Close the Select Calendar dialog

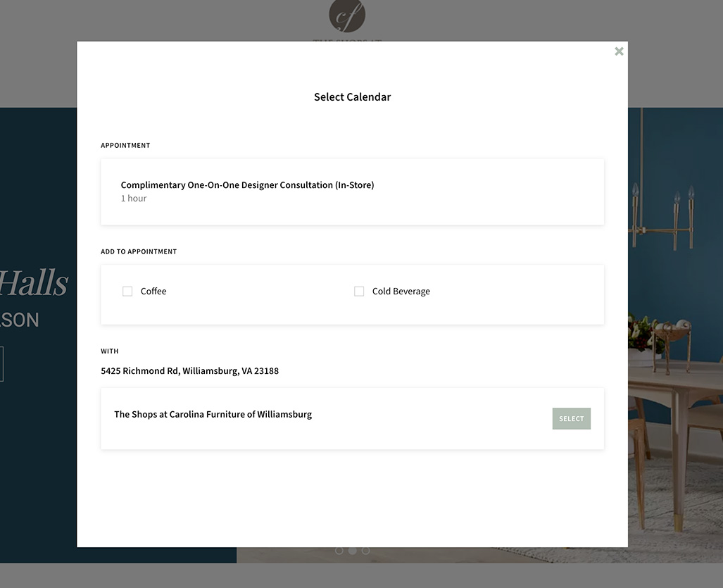point(619,51)
